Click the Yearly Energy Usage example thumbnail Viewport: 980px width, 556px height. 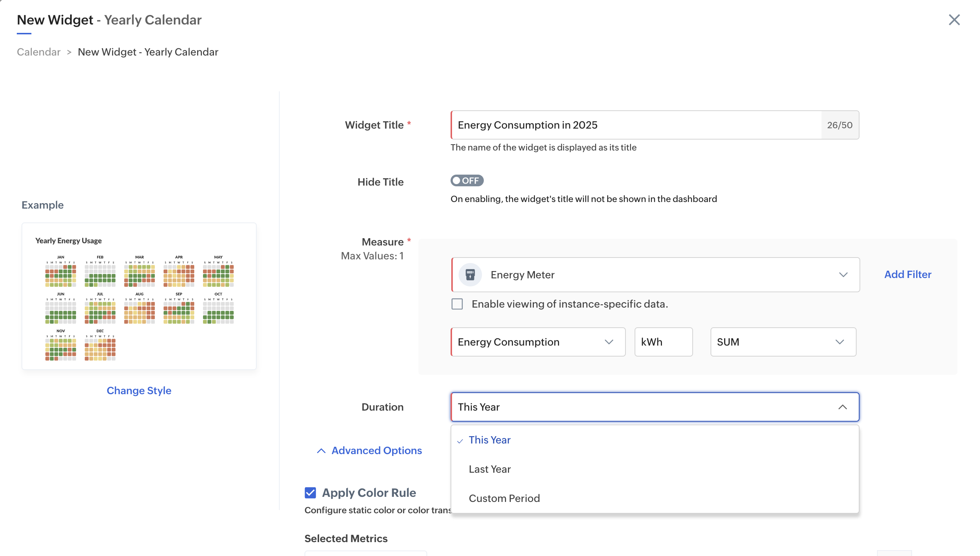(x=139, y=296)
